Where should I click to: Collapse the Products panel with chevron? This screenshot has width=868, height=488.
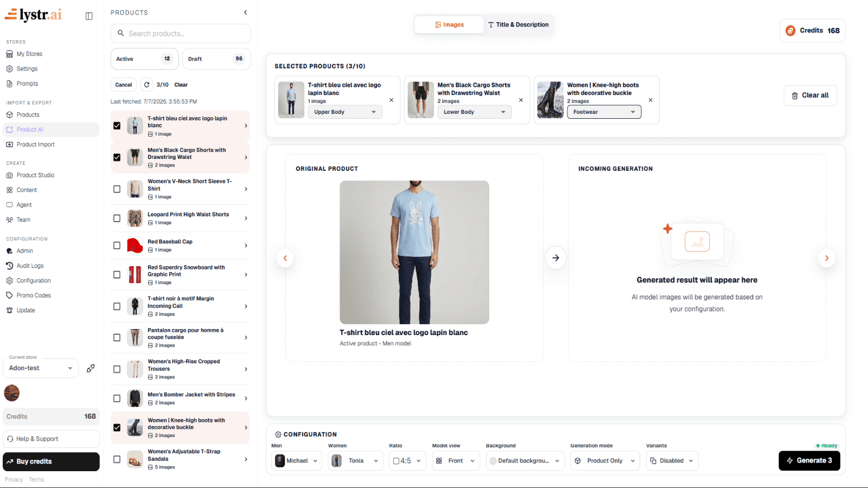[x=245, y=12]
